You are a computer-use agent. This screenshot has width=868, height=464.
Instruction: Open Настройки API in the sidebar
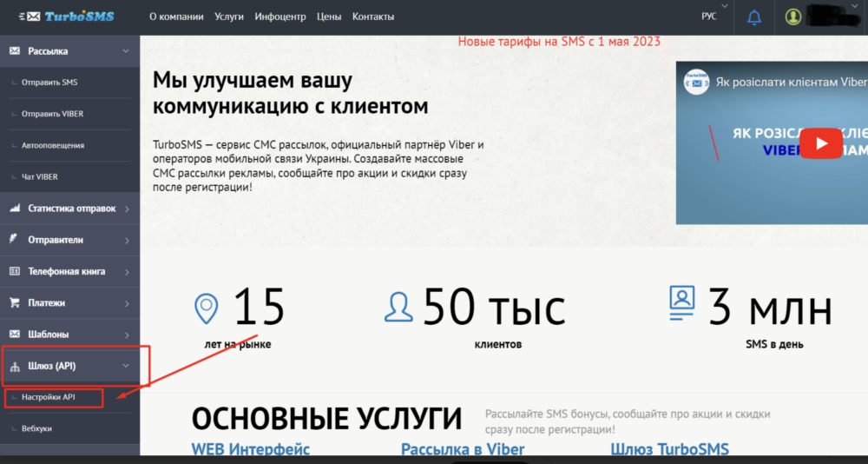coord(48,397)
